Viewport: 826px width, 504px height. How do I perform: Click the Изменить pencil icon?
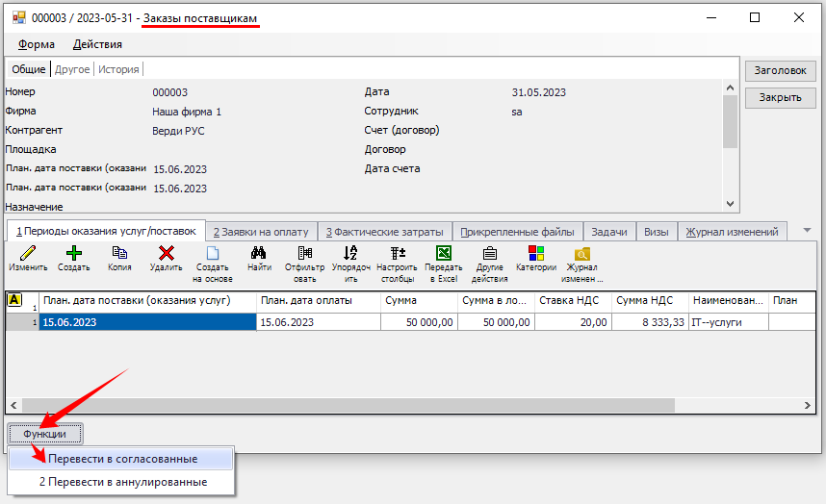(x=28, y=254)
